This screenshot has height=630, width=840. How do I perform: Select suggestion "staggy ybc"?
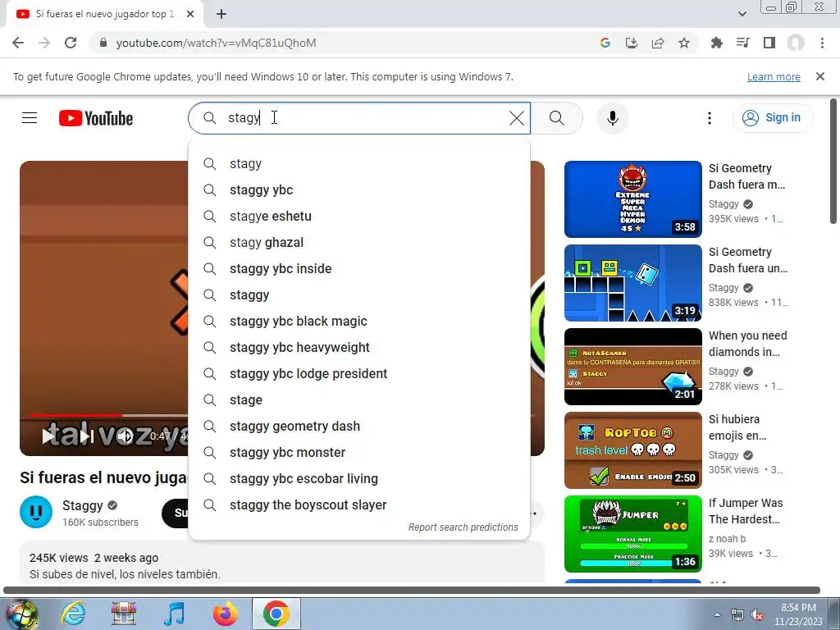point(359,190)
